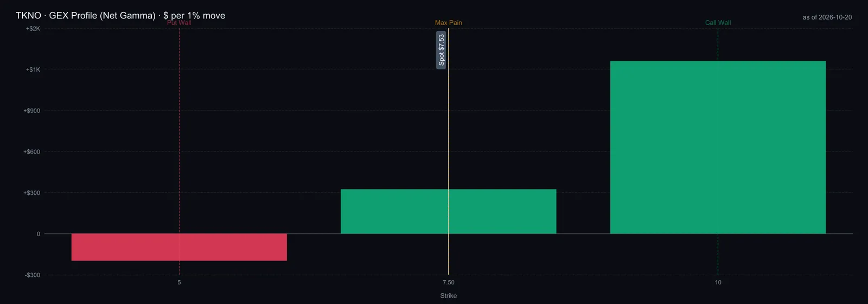Click the +$900 y-axis label
868x304 pixels.
[x=31, y=111]
